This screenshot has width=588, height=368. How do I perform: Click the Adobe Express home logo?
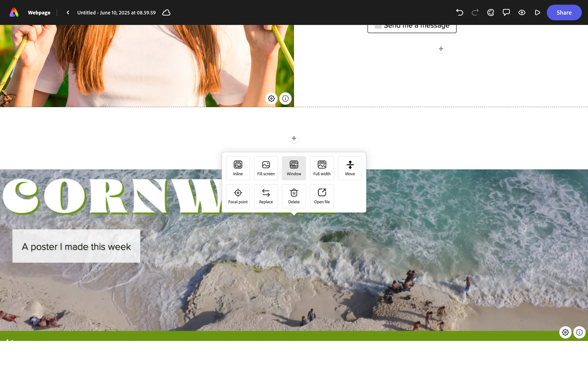coord(14,13)
